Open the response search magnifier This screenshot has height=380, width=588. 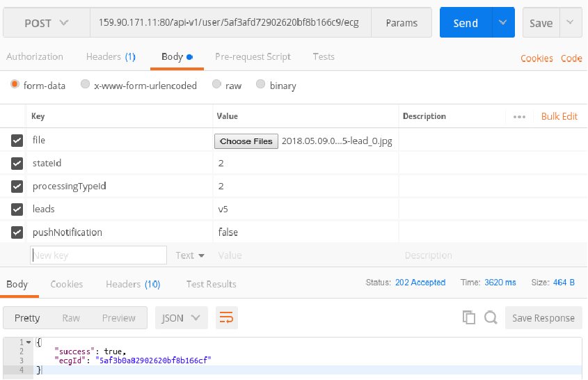coord(491,317)
